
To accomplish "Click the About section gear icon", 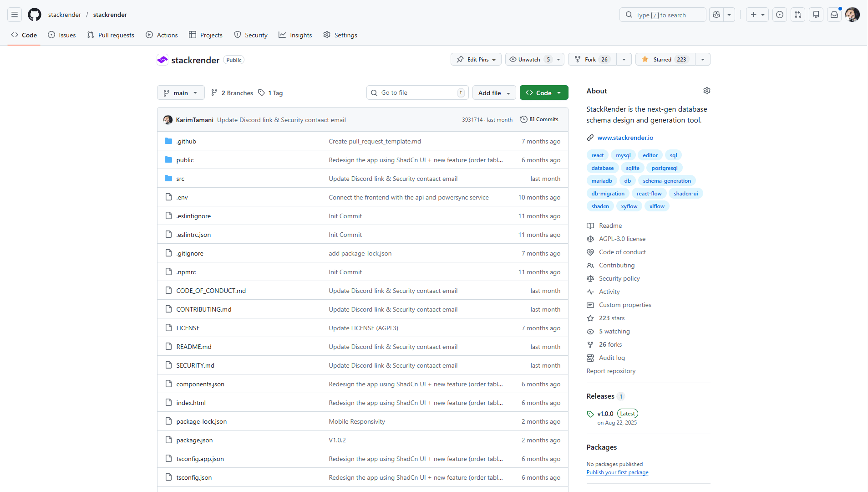I will point(706,91).
